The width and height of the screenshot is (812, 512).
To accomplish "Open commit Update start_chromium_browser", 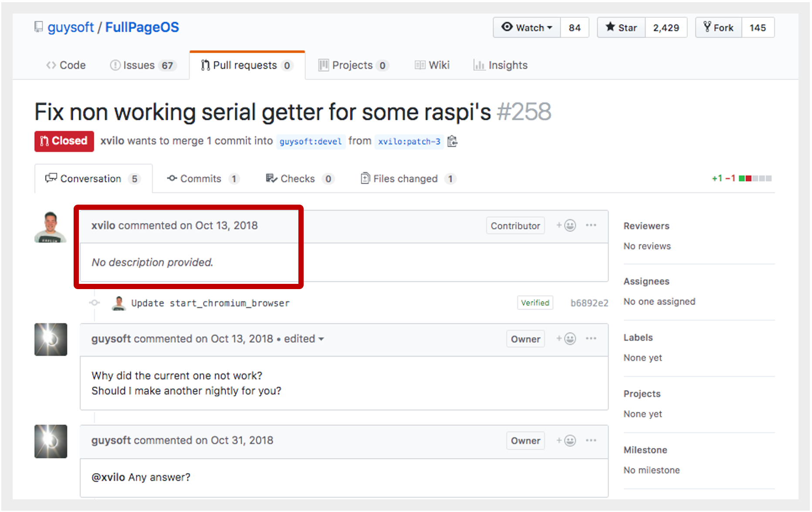I will [x=210, y=303].
